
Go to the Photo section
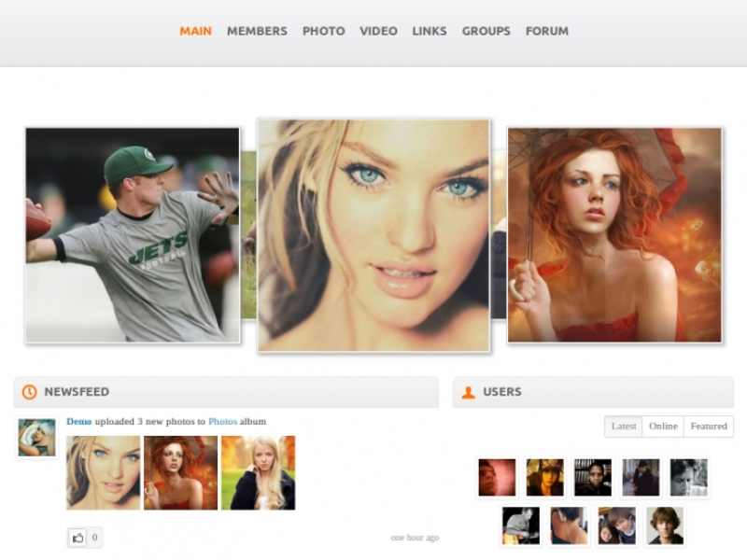(323, 31)
